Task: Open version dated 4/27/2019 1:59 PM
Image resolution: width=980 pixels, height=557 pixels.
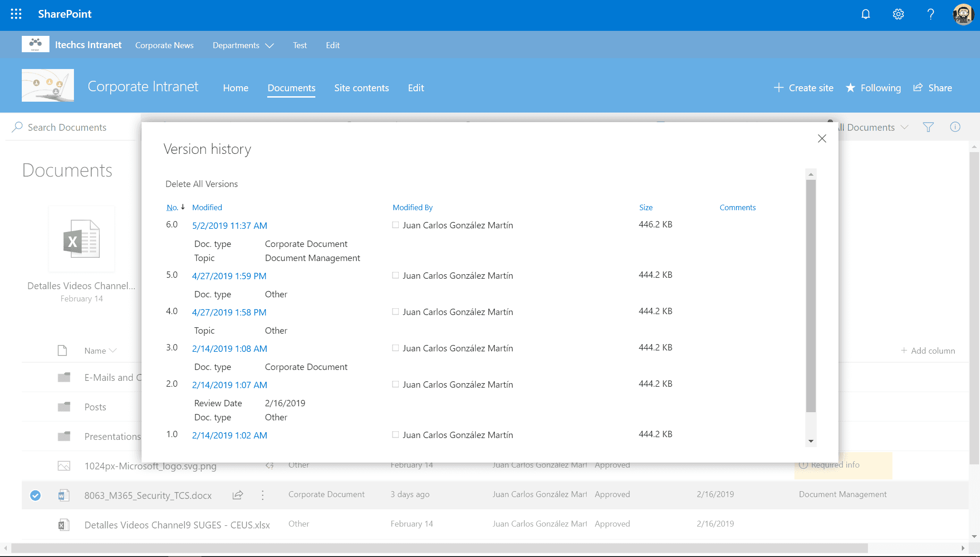Action: [229, 276]
